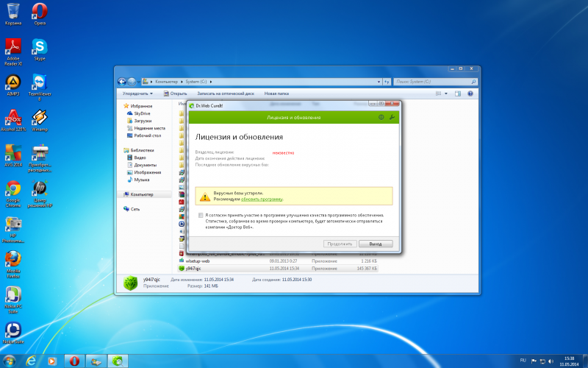Go back in the Explorer window
This screenshot has height=368, width=588.
click(122, 82)
